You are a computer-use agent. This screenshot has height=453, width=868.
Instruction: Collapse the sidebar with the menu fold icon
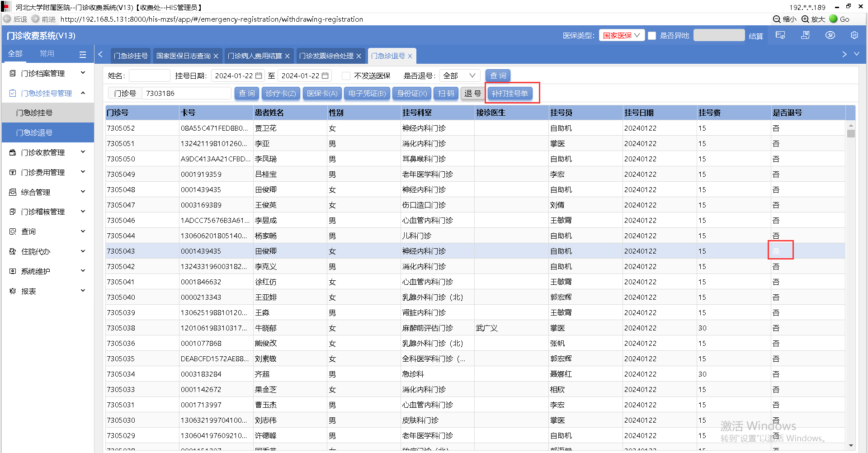point(83,54)
